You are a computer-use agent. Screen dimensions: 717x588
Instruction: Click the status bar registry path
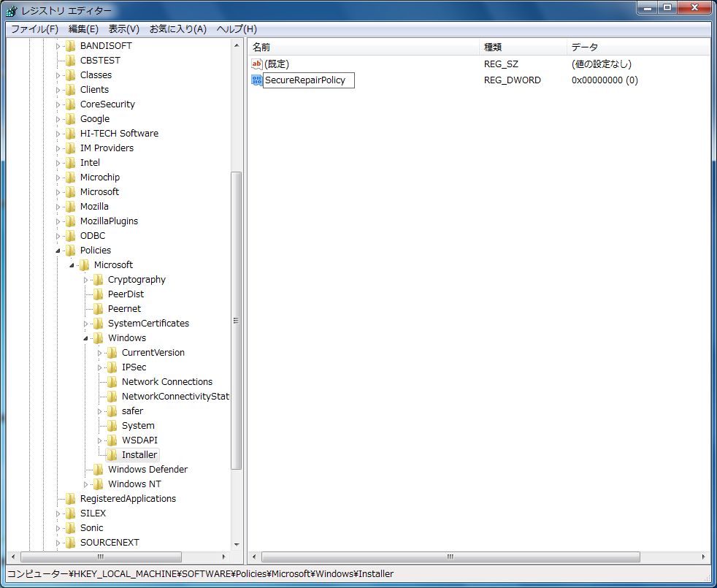(x=200, y=574)
